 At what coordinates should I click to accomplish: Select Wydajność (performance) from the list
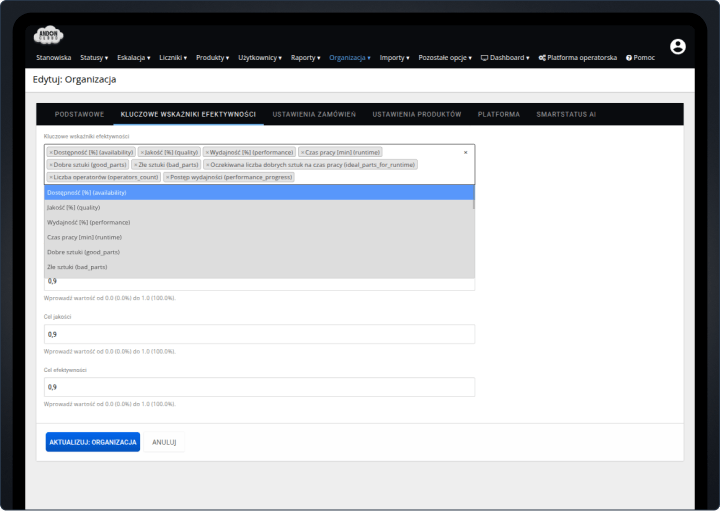(x=88, y=222)
